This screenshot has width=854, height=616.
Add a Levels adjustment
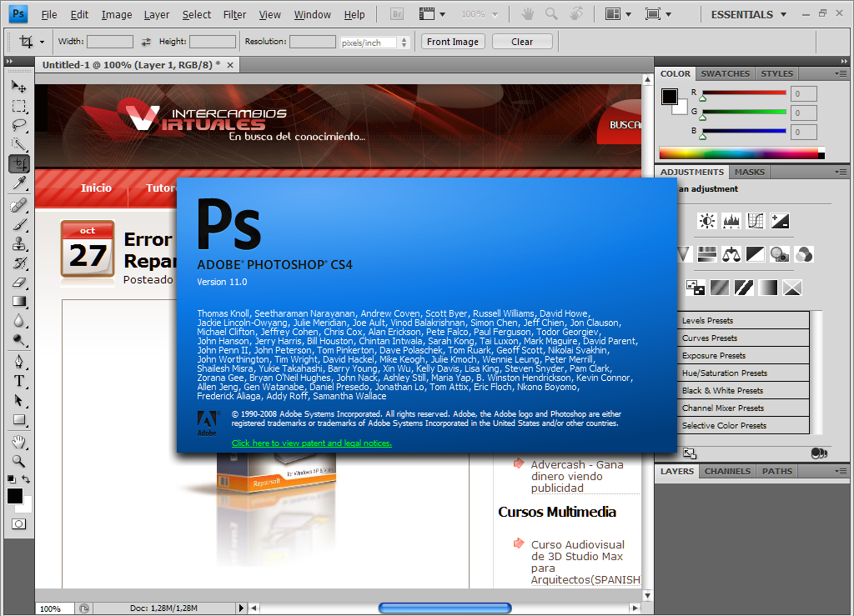click(x=731, y=221)
